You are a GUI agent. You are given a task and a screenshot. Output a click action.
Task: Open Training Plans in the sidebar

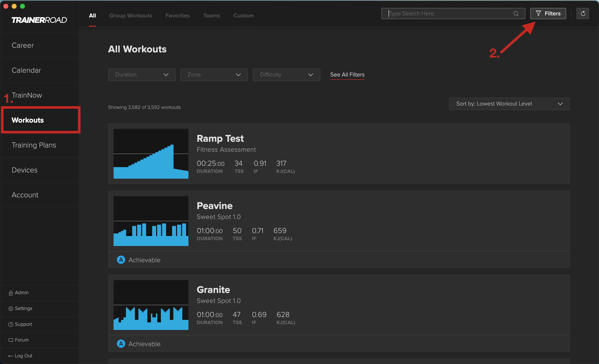point(39,145)
